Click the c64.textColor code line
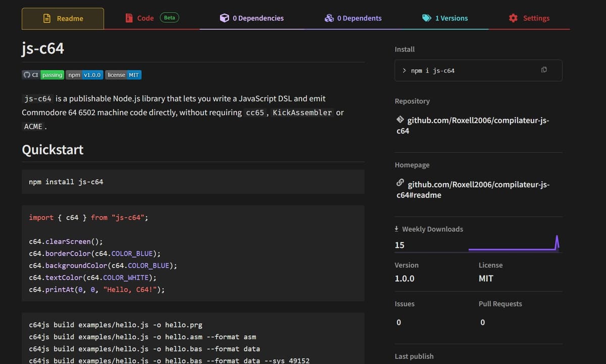606x364 pixels. (x=92, y=278)
